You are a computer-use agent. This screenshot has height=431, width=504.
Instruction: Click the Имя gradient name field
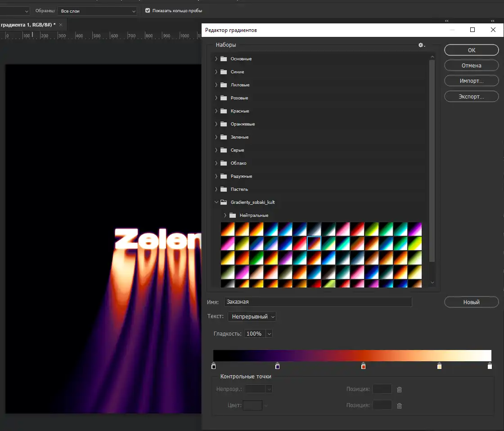[x=318, y=302]
